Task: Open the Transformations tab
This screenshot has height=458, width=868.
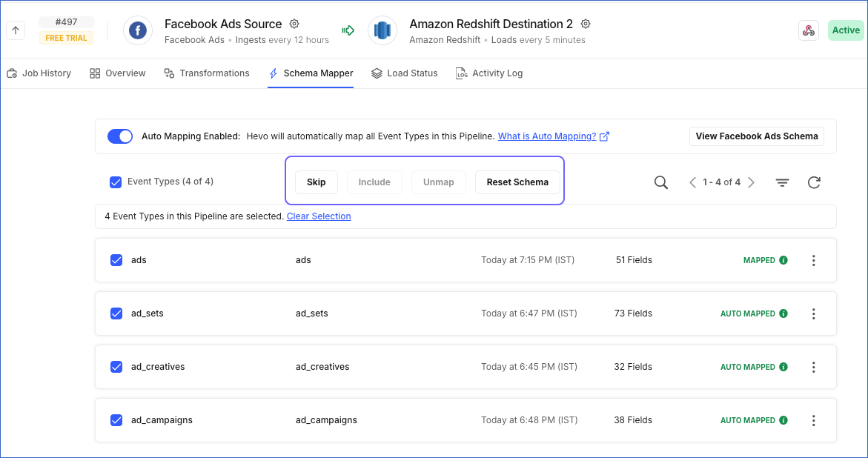Action: click(207, 73)
